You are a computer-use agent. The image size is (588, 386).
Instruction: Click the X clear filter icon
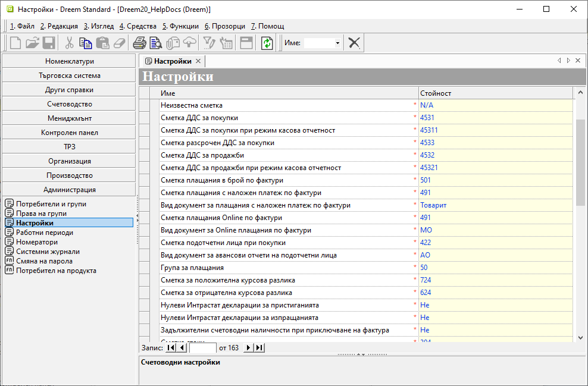tap(354, 43)
